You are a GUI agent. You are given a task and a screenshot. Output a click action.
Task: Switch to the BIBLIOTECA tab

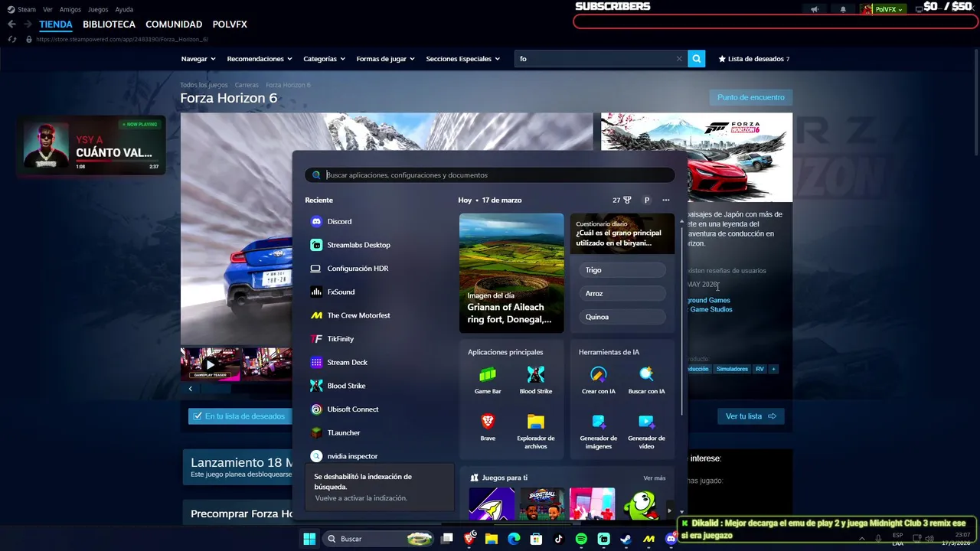tap(109, 24)
